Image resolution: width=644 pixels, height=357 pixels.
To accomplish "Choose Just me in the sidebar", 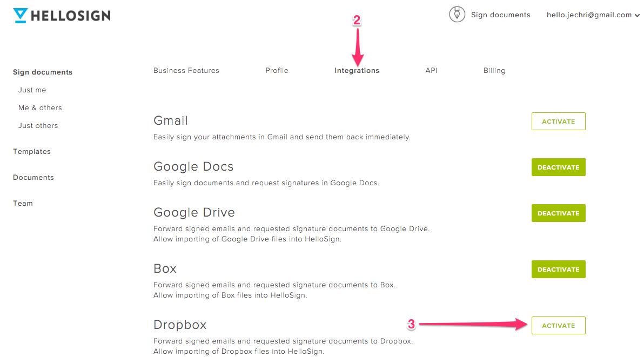I will pyautogui.click(x=32, y=90).
